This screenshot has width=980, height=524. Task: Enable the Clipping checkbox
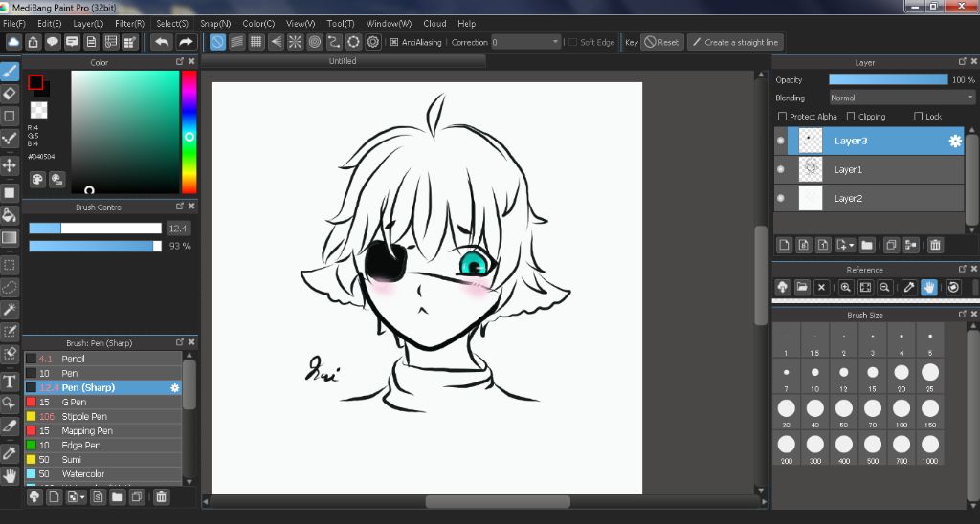[851, 117]
